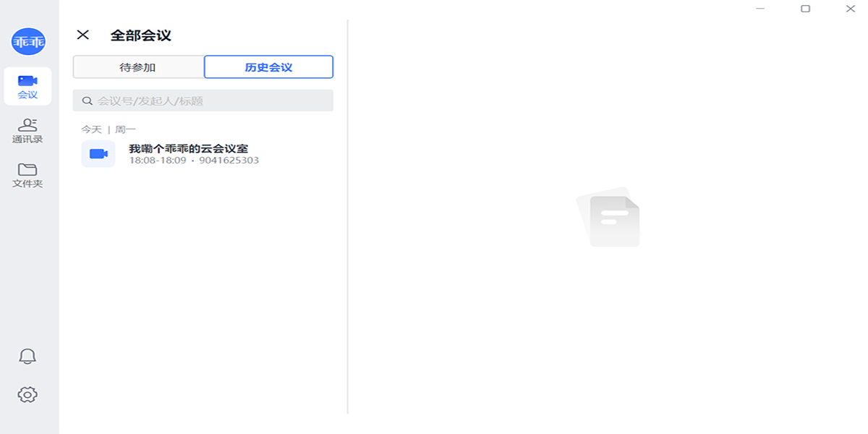Viewport: 868px width, 434px height.
Task: Click the empty document placeholder image
Action: click(x=608, y=217)
